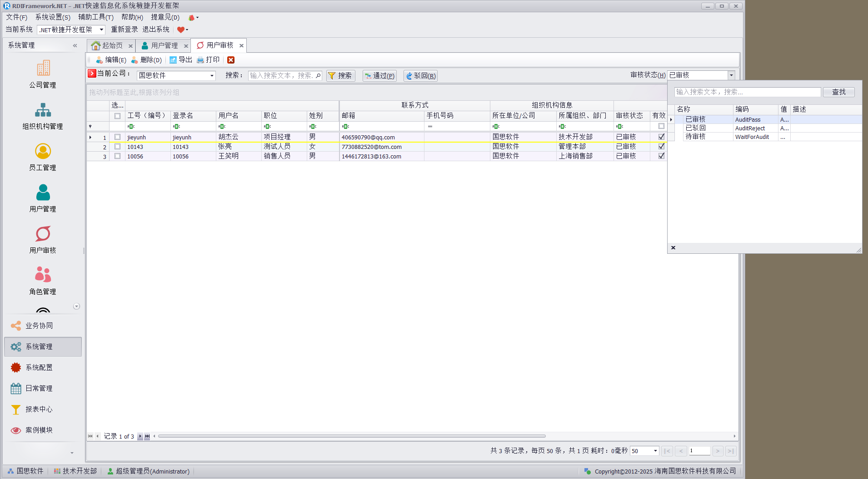
Task: Open the 辅助工具 menu
Action: [x=95, y=17]
